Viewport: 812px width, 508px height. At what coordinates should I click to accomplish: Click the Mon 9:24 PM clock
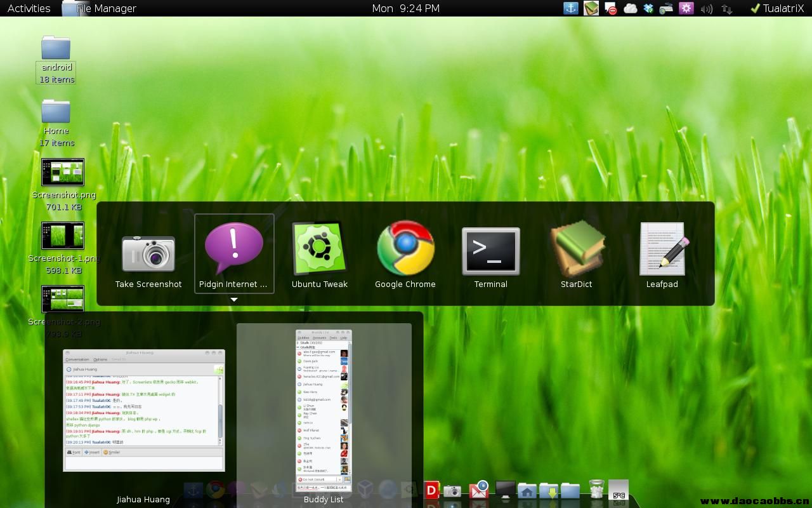click(405, 8)
